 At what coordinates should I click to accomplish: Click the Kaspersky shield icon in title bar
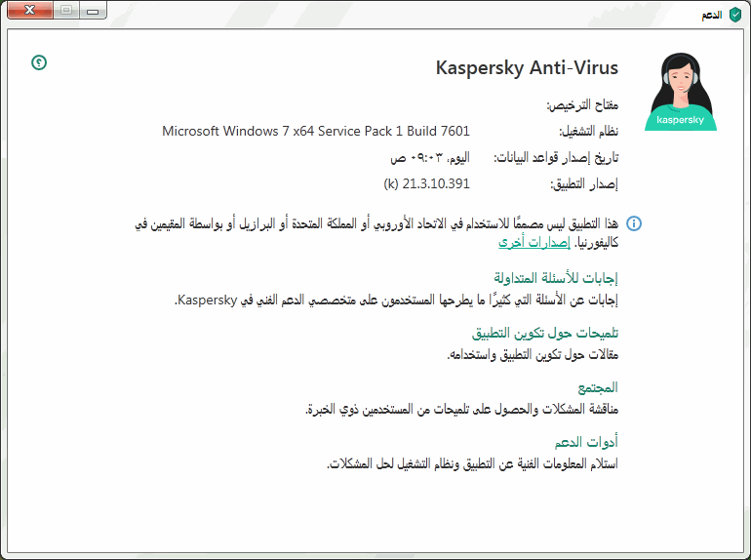coord(734,15)
